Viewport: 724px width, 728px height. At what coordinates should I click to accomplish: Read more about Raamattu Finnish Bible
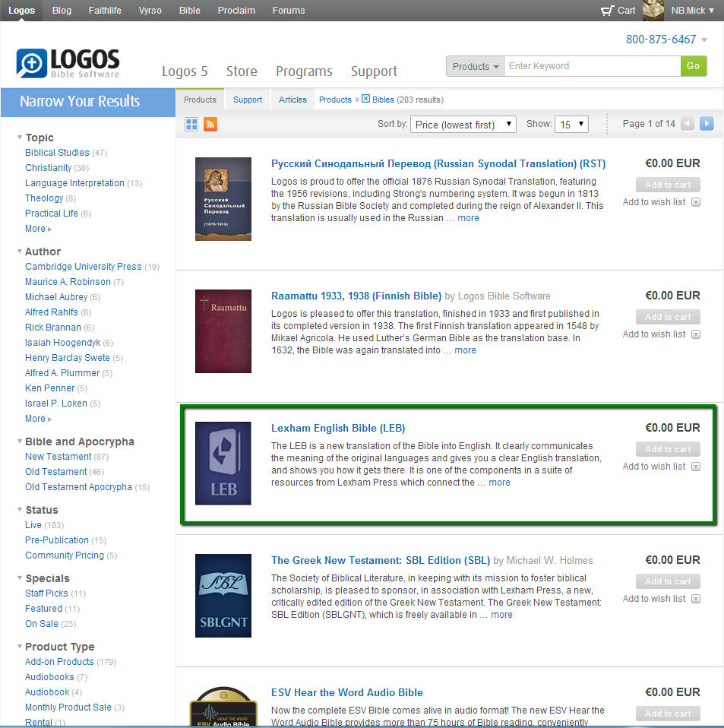[465, 350]
